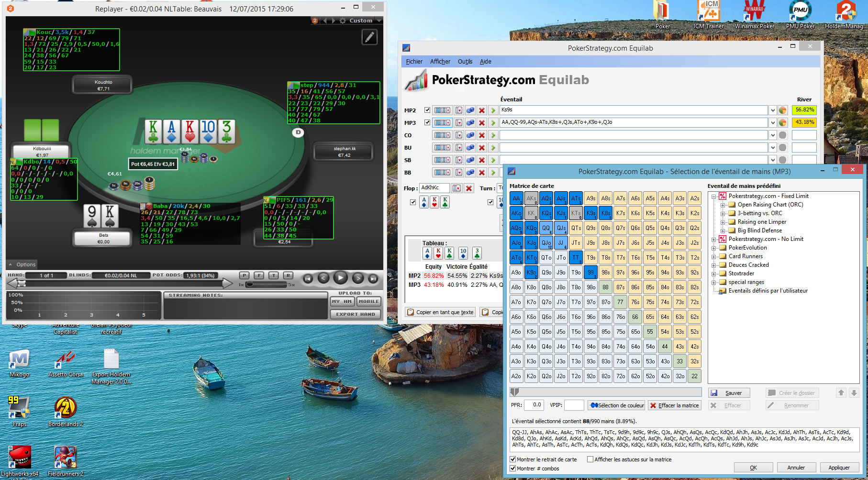Open the BU range dropdown arrow
868x480 pixels.
772,148
